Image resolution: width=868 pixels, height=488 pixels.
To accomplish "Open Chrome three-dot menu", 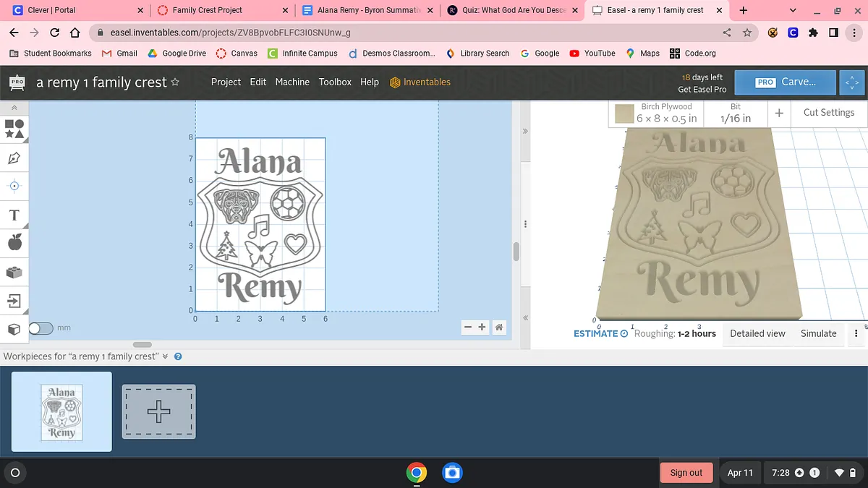I will point(854,33).
